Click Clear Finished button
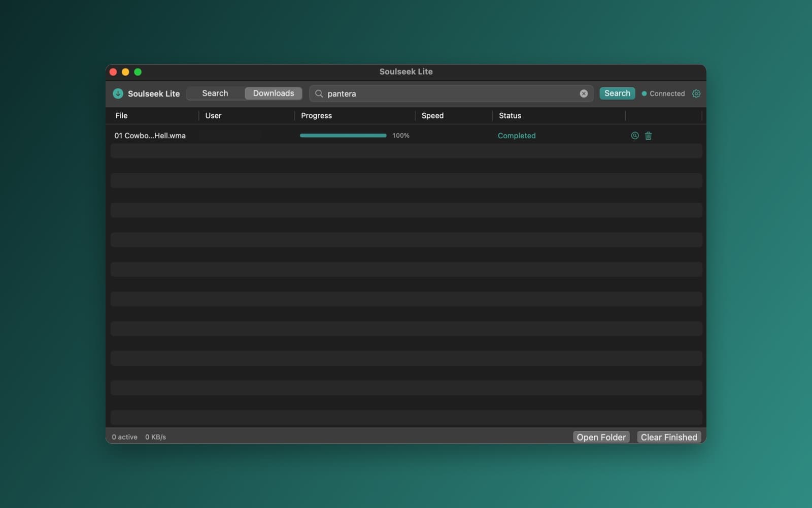The image size is (812, 508). coord(669,437)
